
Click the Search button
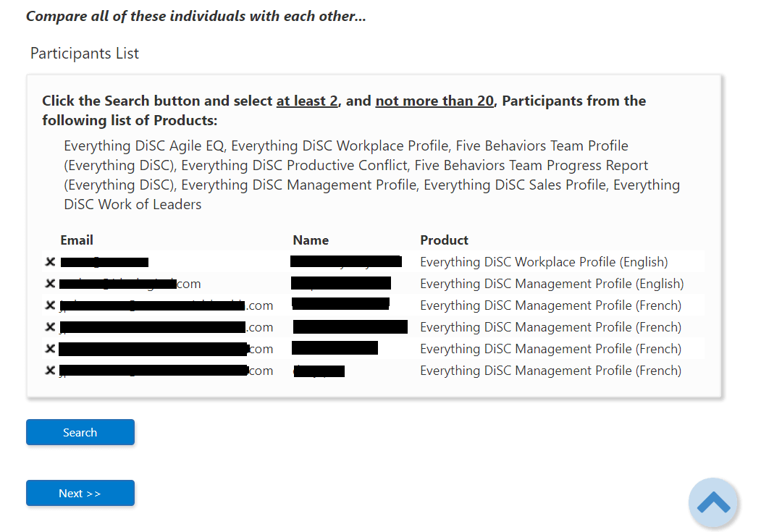80,432
